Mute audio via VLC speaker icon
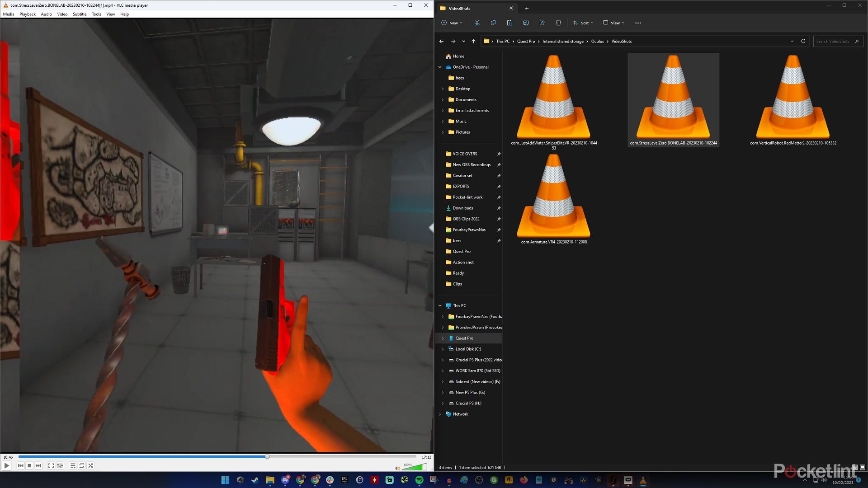Screen dimensions: 868x488 click(x=397, y=468)
